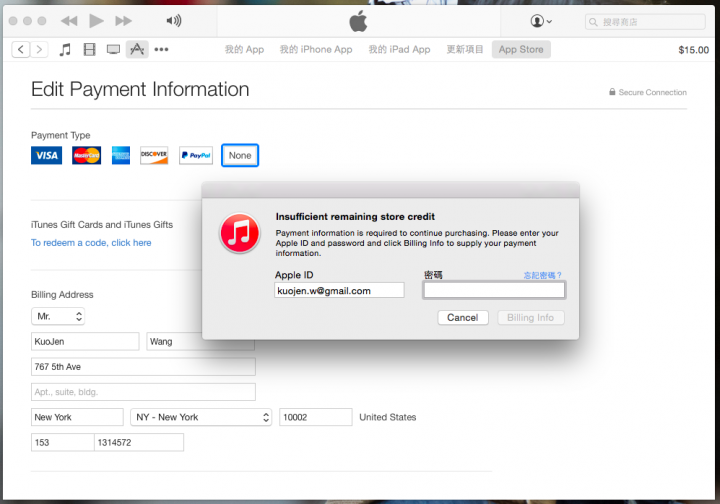
Task: Click the Secure Connection lock icon
Action: [612, 92]
